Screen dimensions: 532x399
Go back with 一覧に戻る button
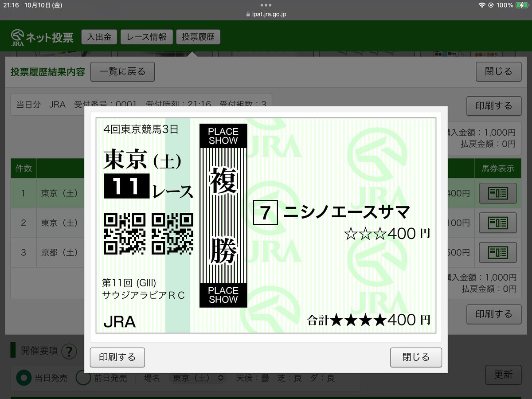point(122,72)
